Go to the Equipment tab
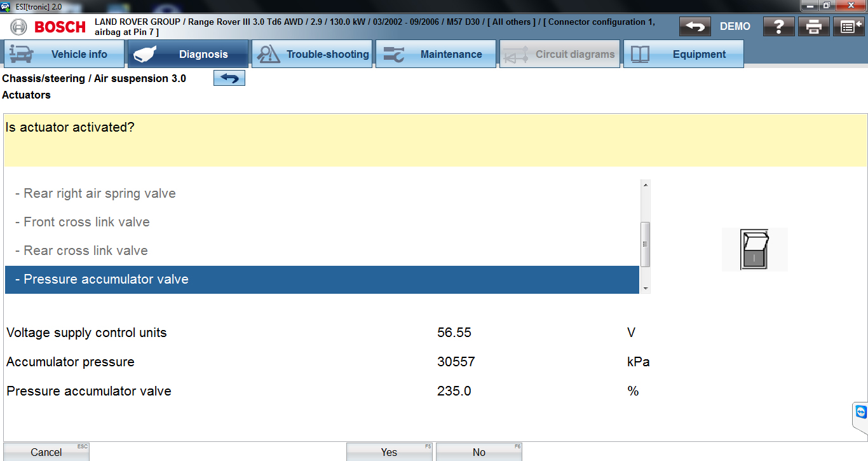 click(x=683, y=54)
